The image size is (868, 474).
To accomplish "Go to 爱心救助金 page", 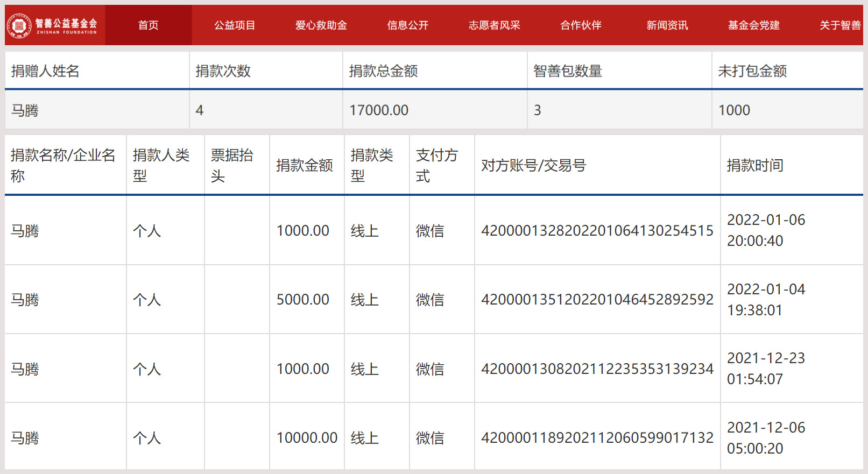I will coord(321,25).
